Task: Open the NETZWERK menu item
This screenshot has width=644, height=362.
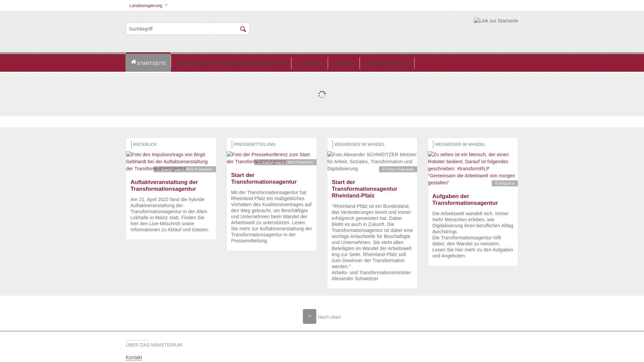Action: (309, 63)
